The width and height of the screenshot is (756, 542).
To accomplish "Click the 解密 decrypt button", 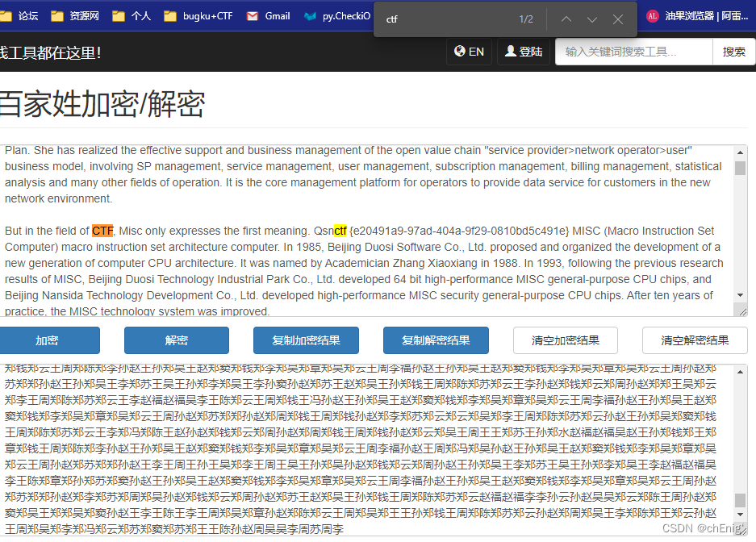I will click(x=177, y=340).
